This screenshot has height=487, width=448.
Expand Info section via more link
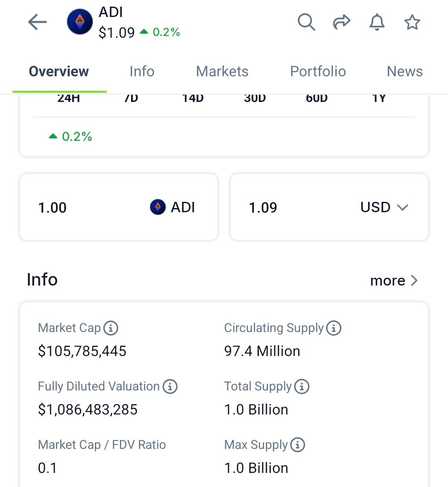click(x=394, y=281)
